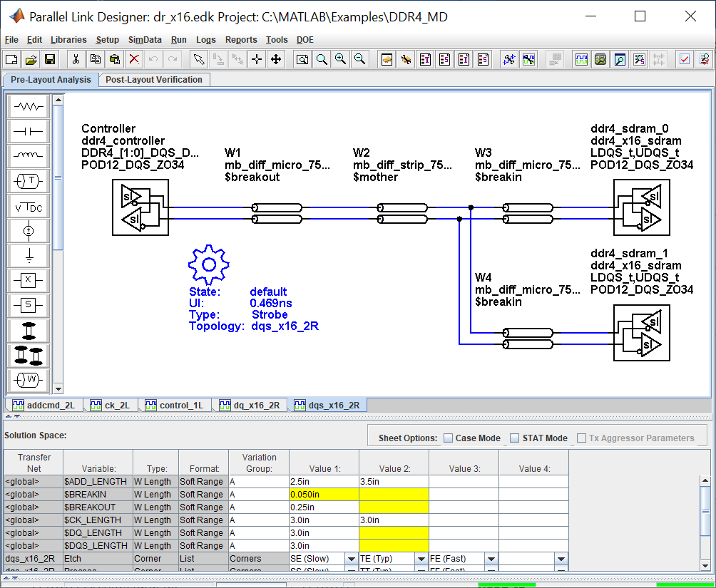Click the Save toolbar icon
This screenshot has height=588, width=716.
click(x=50, y=60)
